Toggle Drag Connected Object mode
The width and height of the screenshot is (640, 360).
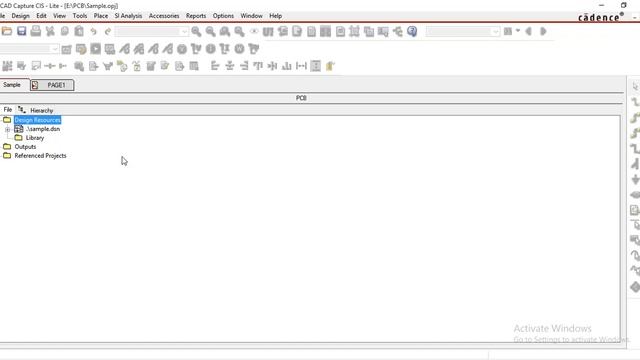point(383,31)
